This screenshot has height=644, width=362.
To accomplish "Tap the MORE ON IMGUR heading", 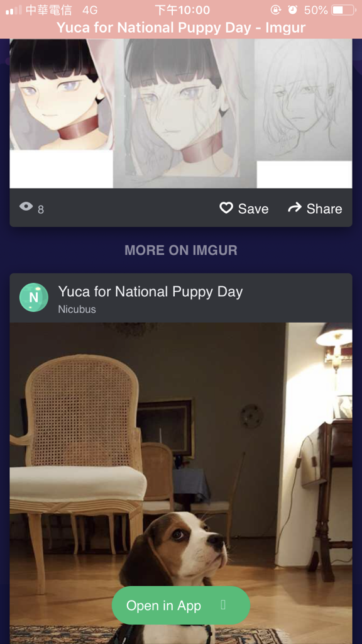I will 181,250.
